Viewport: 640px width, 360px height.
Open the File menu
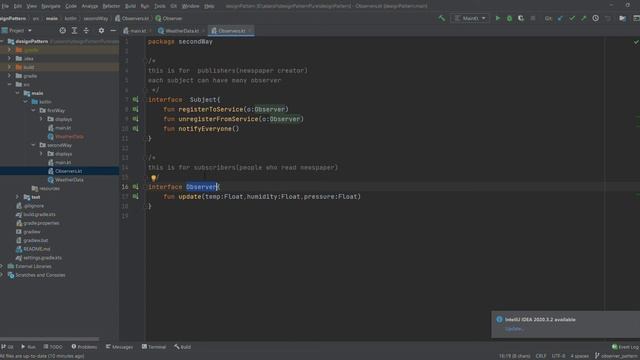point(5,6)
